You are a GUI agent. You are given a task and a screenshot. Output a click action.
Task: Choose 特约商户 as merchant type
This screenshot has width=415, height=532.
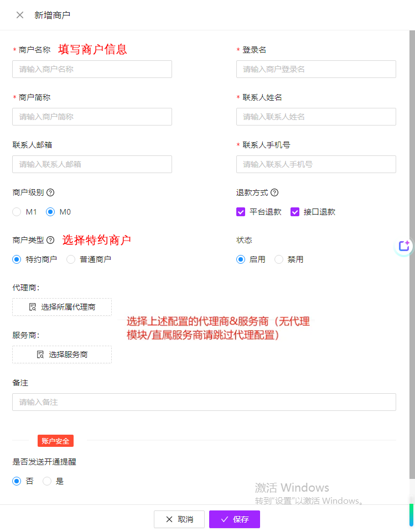[x=17, y=259]
